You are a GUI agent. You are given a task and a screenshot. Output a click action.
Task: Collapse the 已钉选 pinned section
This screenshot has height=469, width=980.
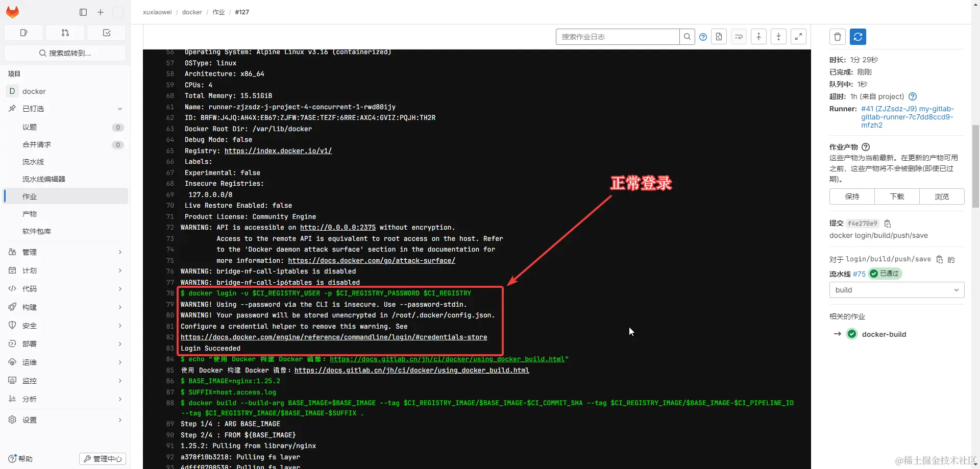(x=120, y=109)
